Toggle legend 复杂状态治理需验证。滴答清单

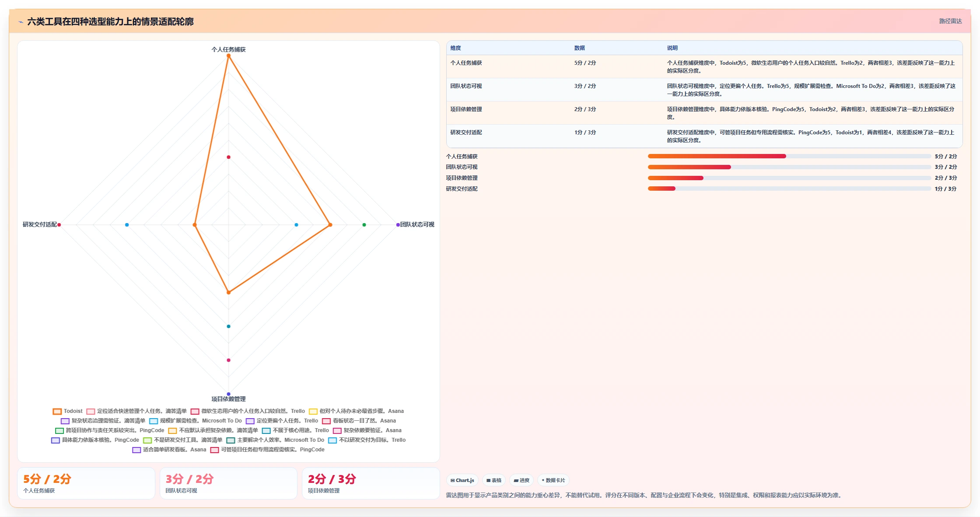(x=103, y=421)
